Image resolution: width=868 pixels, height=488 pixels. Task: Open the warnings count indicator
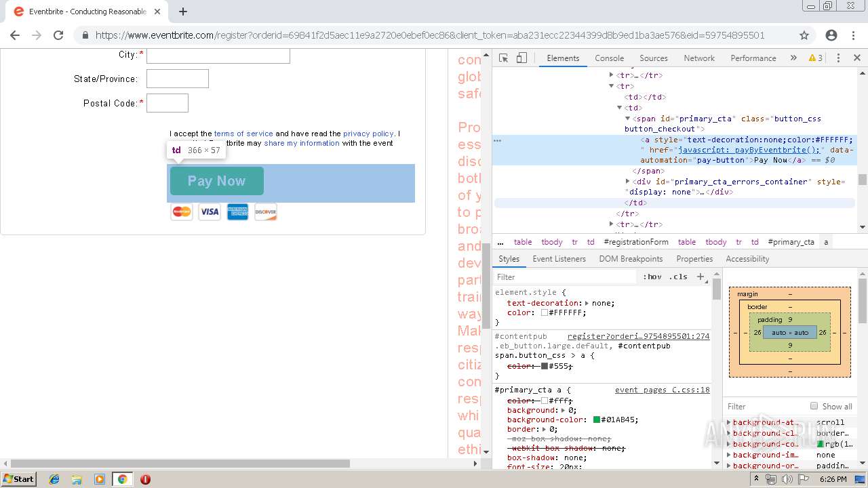pyautogui.click(x=816, y=58)
